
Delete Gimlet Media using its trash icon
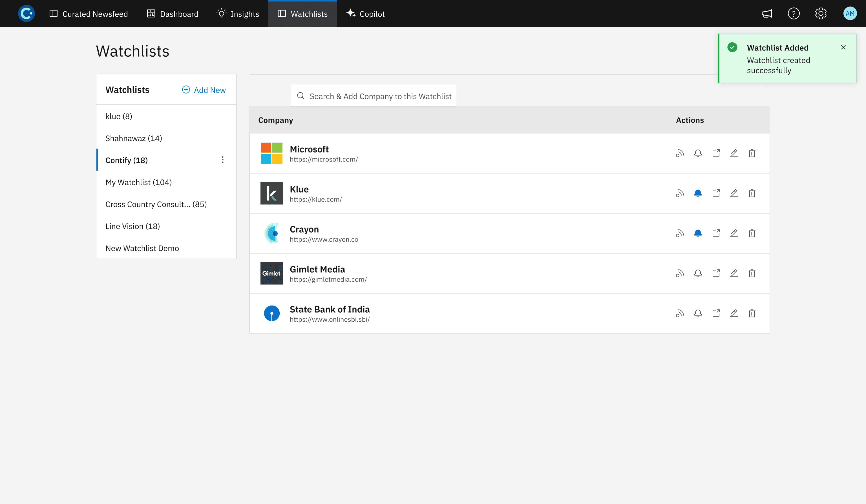tap(752, 273)
